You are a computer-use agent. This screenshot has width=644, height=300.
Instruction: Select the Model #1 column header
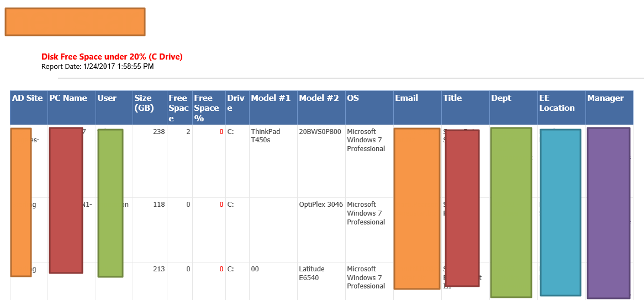tap(271, 99)
